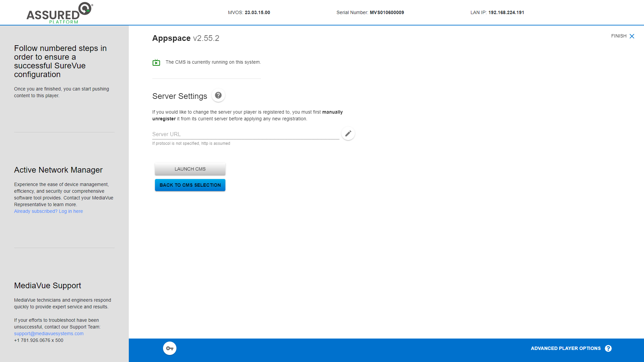Click the Assured Platform logo
The height and width of the screenshot is (362, 644).
point(60,13)
